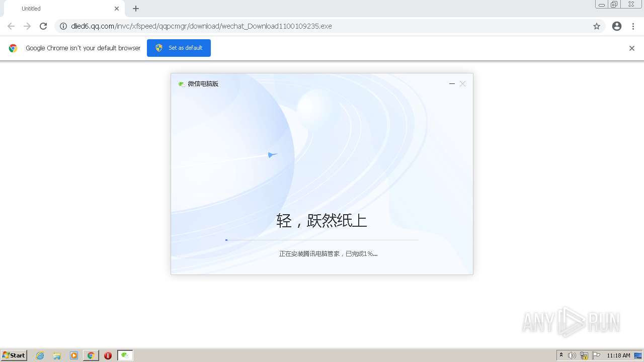View site information icon in address bar
This screenshot has width=644, height=362.
pyautogui.click(x=63, y=26)
